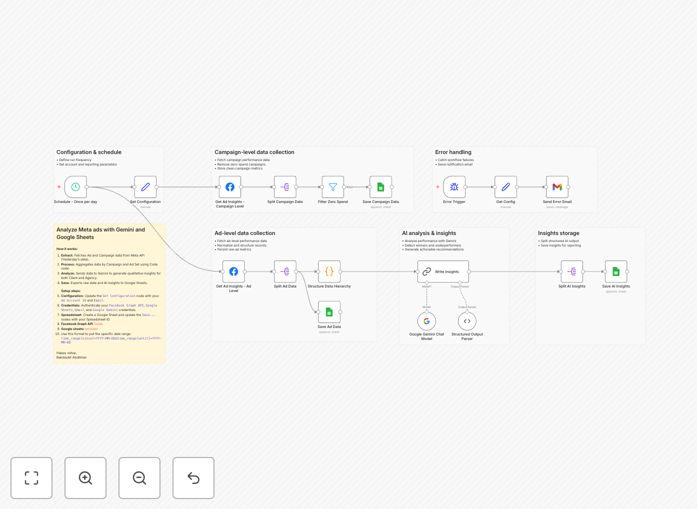This screenshot has height=509, width=697.
Task: Click the Configuration & schedule note heading
Action: click(x=89, y=152)
